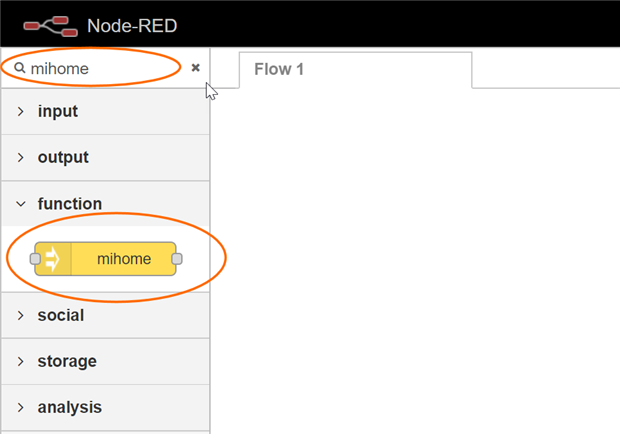Click the left input port of mihome node

pos(35,259)
